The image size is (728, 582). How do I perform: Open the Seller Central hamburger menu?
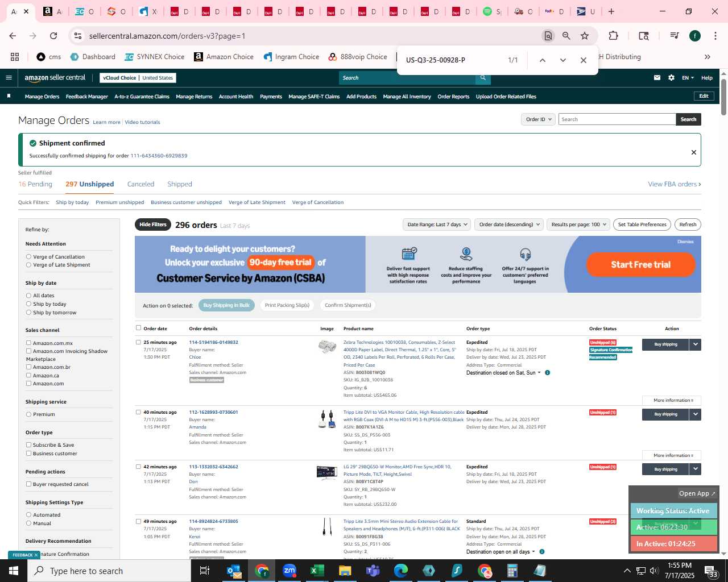tap(9, 78)
